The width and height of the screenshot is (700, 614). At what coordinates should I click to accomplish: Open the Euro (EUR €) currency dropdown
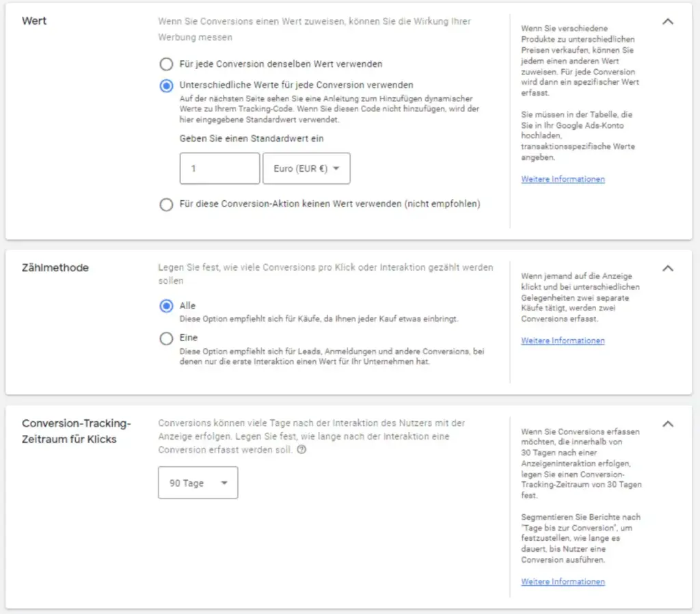point(306,168)
